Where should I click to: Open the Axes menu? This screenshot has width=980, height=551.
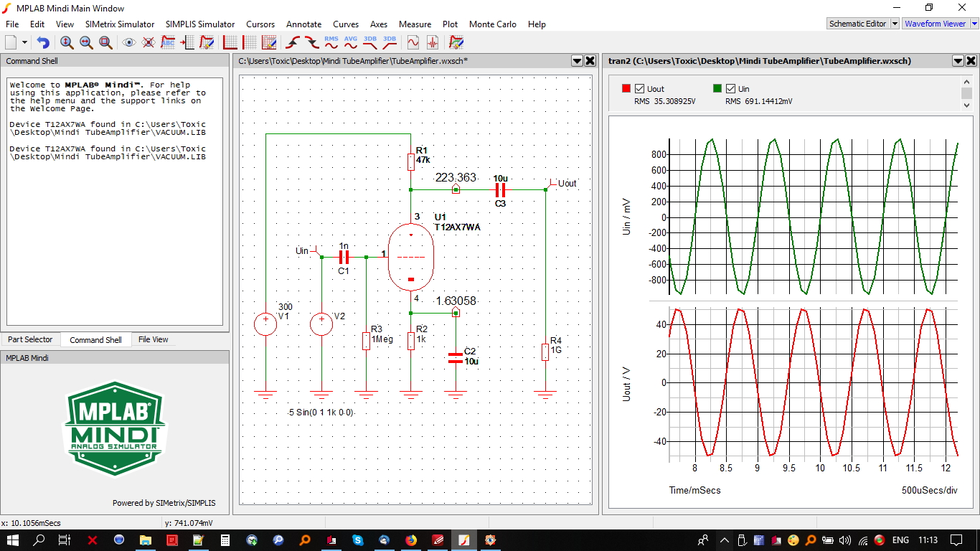click(379, 24)
